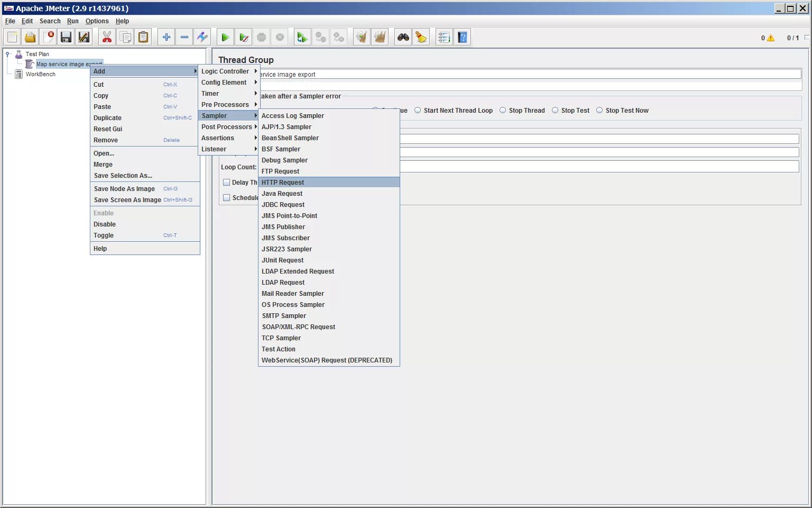The height and width of the screenshot is (508, 812).
Task: Click the Loop Count input field
Action: (x=599, y=167)
